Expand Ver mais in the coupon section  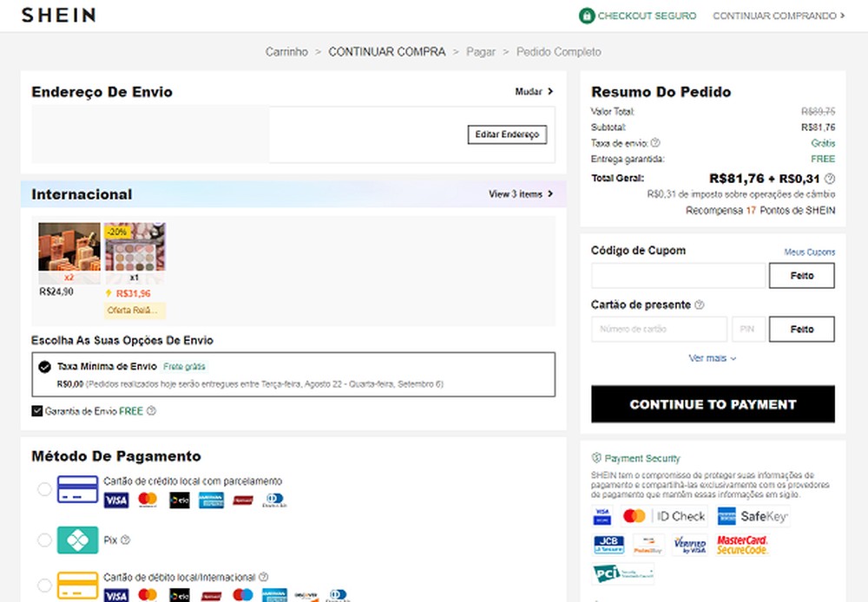click(712, 357)
